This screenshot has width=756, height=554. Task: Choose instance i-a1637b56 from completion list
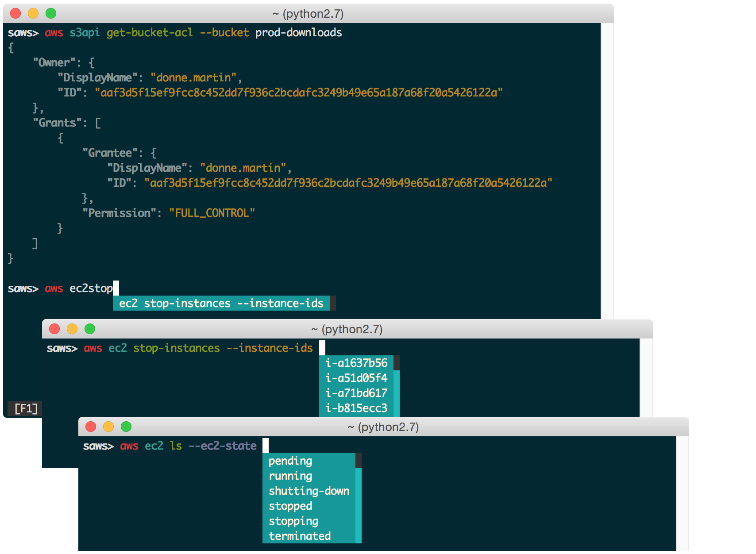pos(356,363)
